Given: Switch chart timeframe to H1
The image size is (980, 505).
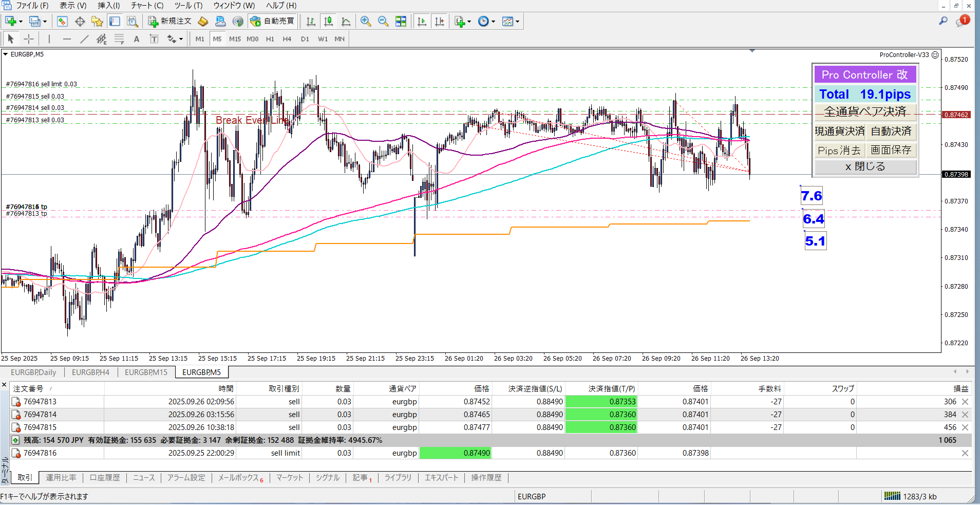Looking at the screenshot, I should pyautogui.click(x=270, y=39).
